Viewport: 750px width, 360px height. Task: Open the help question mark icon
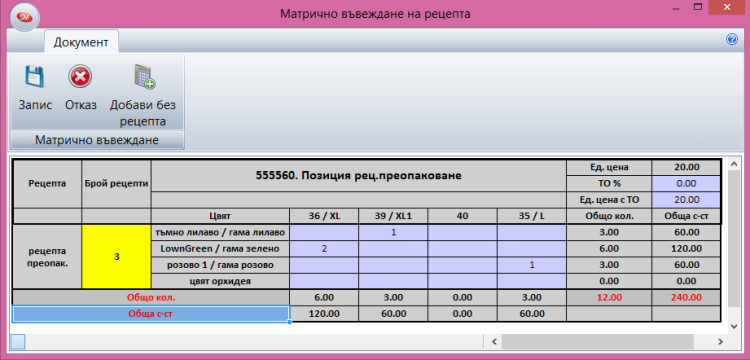pos(731,40)
